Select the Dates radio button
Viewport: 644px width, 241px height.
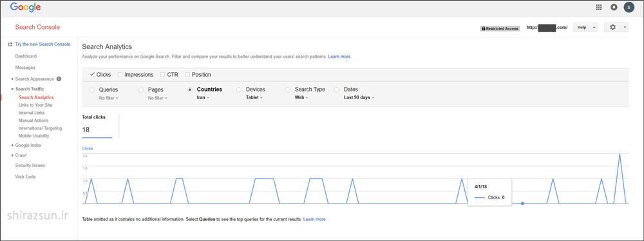337,90
